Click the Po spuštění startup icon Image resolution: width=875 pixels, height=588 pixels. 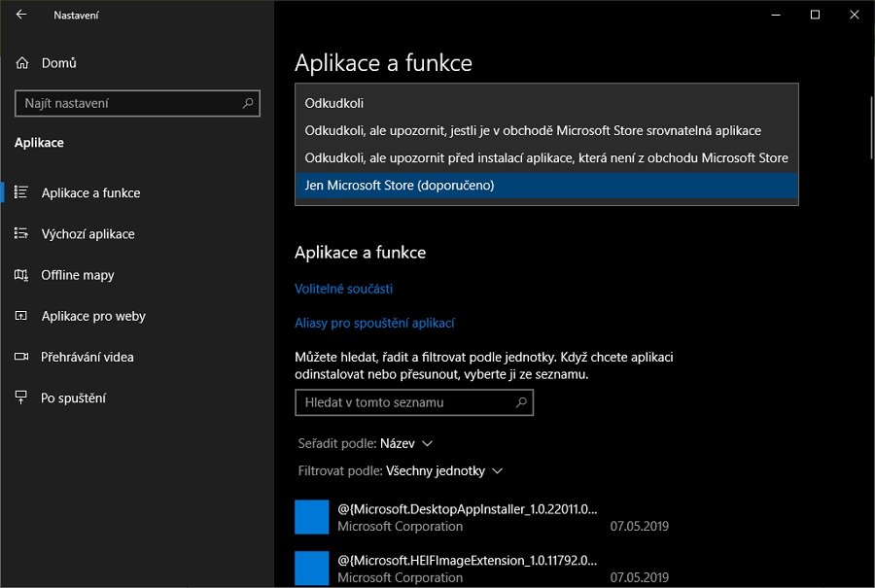pyautogui.click(x=21, y=398)
